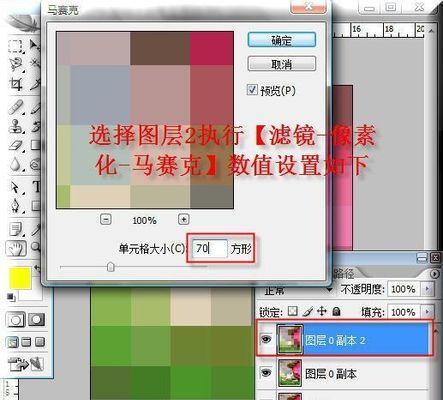This screenshot has width=443, height=400.
Task: Zoom in the Mosaic preview
Action: point(183,219)
